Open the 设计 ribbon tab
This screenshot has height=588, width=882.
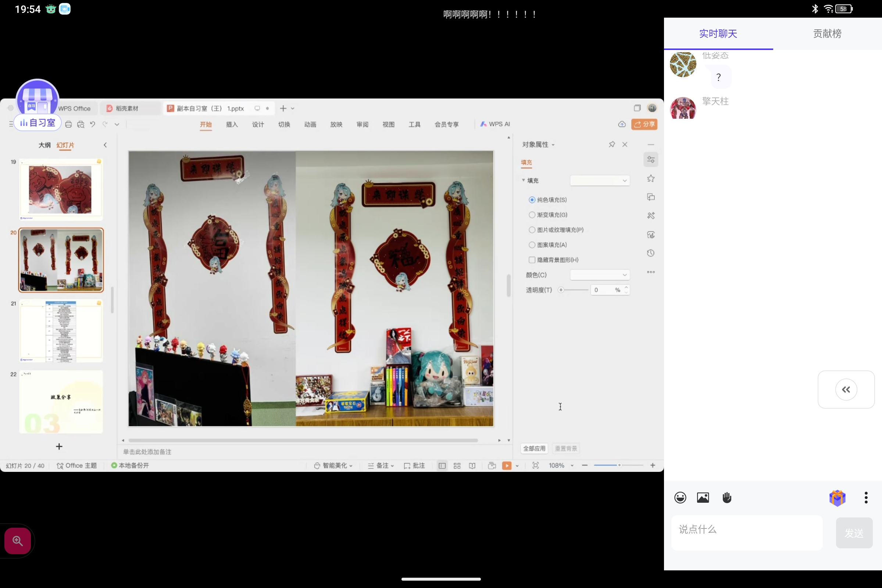click(x=258, y=124)
